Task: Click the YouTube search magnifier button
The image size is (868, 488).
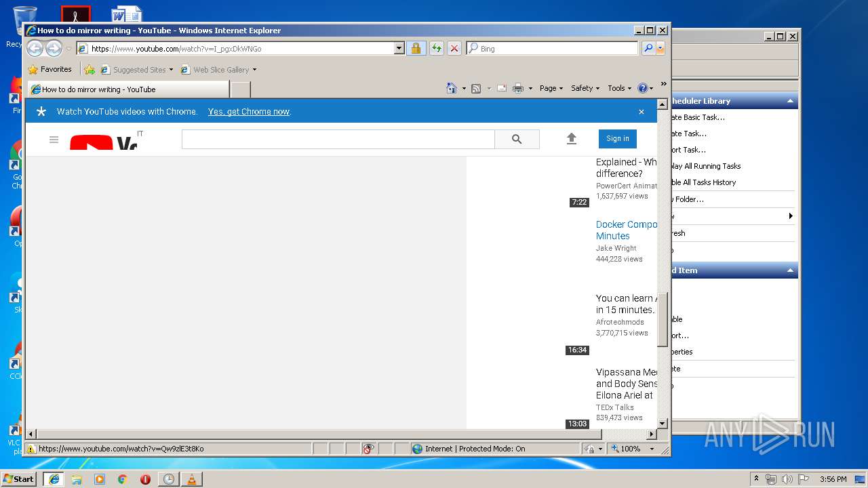Action: (x=517, y=139)
